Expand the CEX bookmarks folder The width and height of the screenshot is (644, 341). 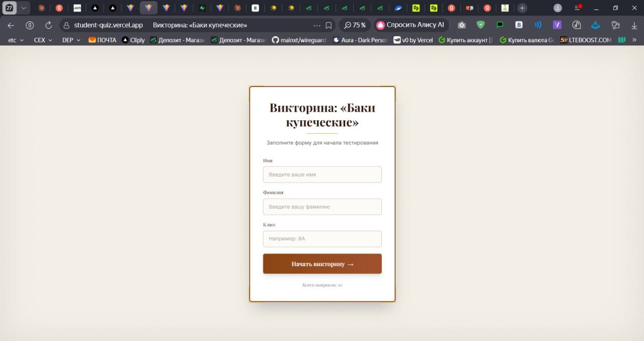click(42, 40)
